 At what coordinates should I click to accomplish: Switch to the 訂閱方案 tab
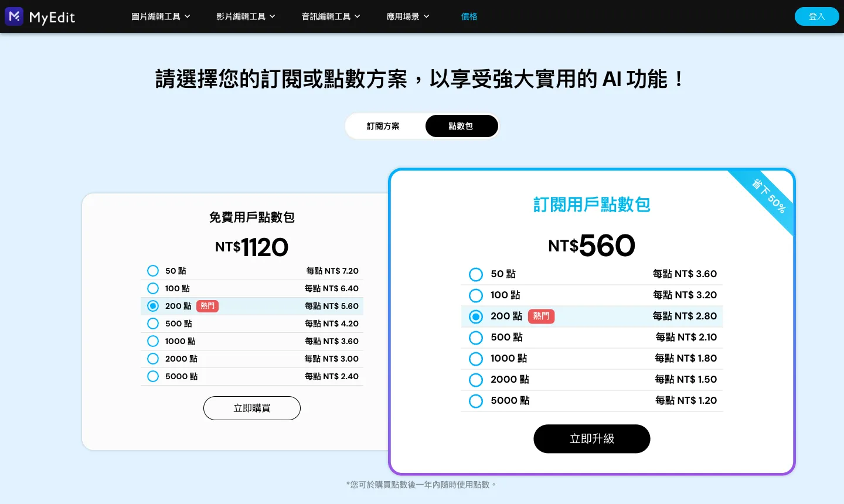pyautogui.click(x=383, y=126)
